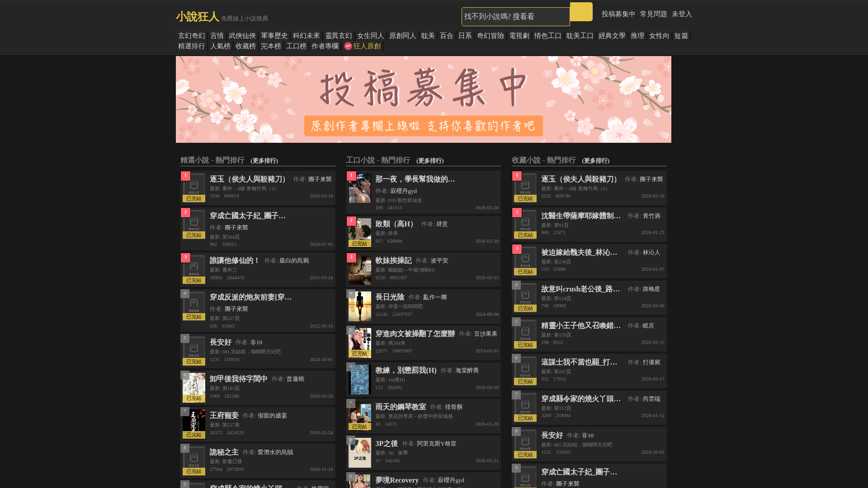Image resolution: width=868 pixels, height=488 pixels.
Task: Select the 耽美 category
Action: pos(428,36)
